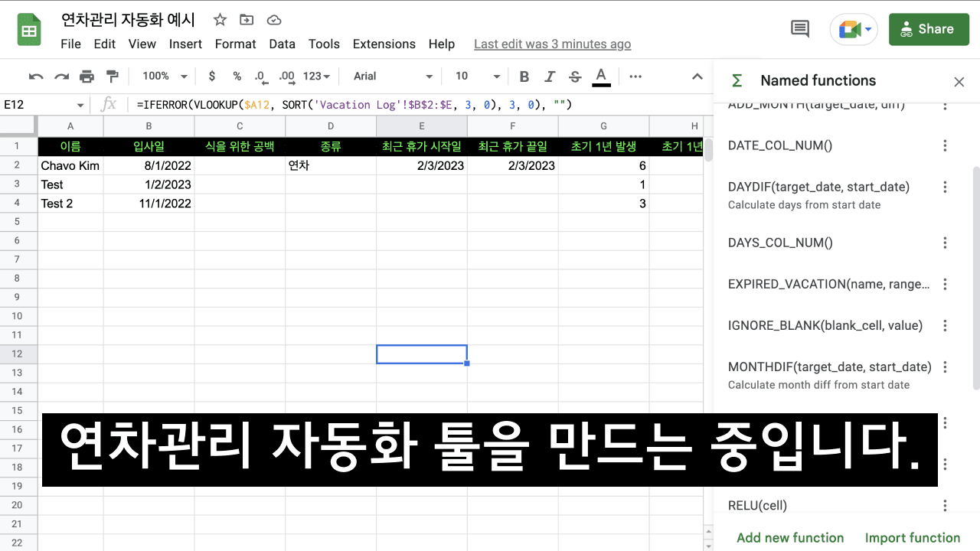This screenshot has width=980, height=551.
Task: Click the undo arrow icon
Action: pyautogui.click(x=36, y=77)
